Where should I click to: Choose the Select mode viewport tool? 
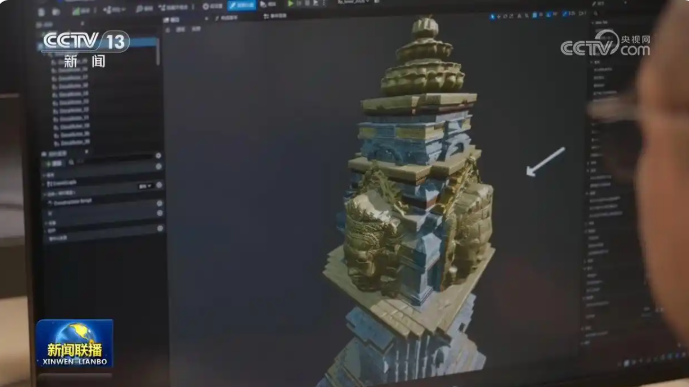(x=492, y=17)
